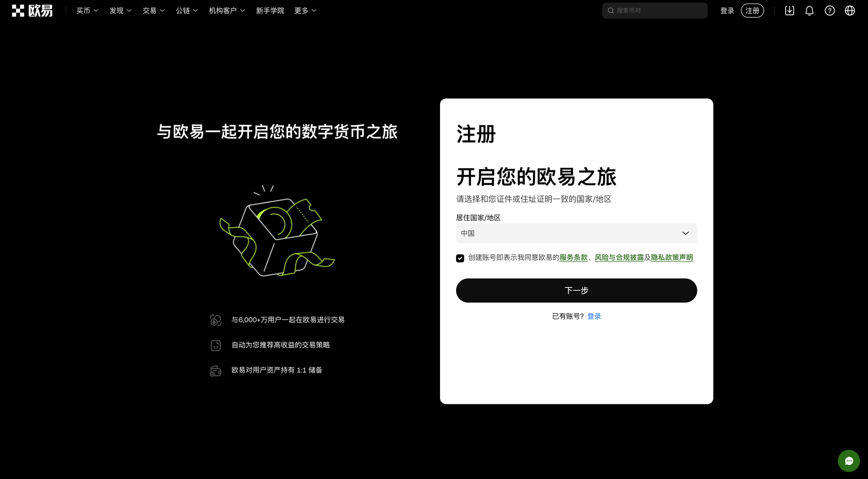The image size is (868, 479).
Task: Click the 下一步 button to continue
Action: pyautogui.click(x=576, y=290)
